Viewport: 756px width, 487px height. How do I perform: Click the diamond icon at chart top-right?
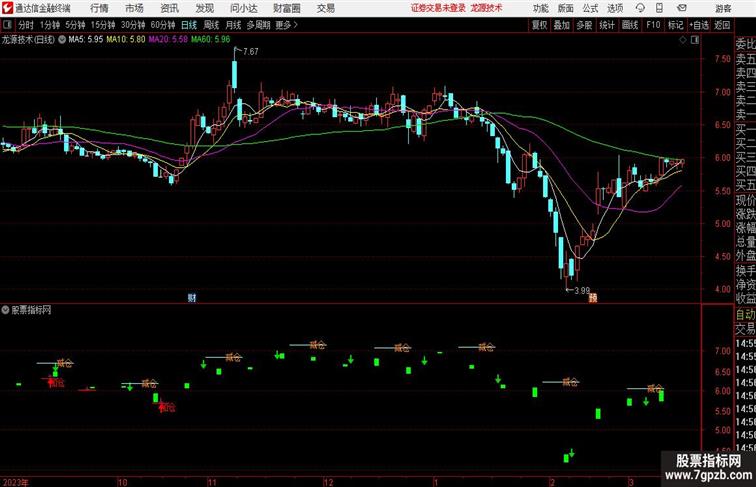click(683, 40)
